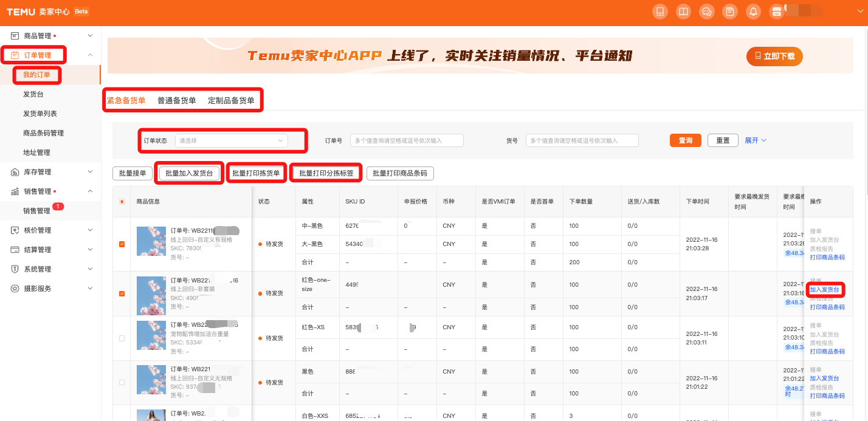
Task: Click the notification bell icon
Action: (x=754, y=12)
